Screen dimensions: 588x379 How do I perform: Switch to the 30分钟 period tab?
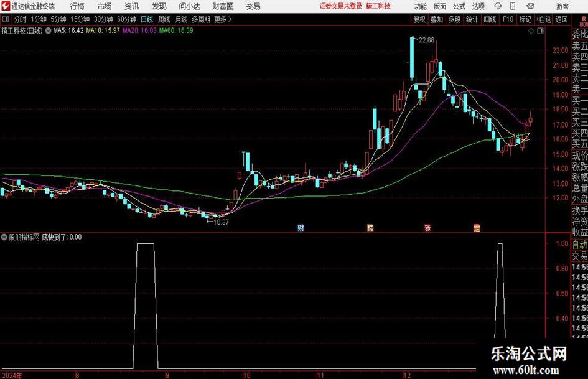[103, 19]
